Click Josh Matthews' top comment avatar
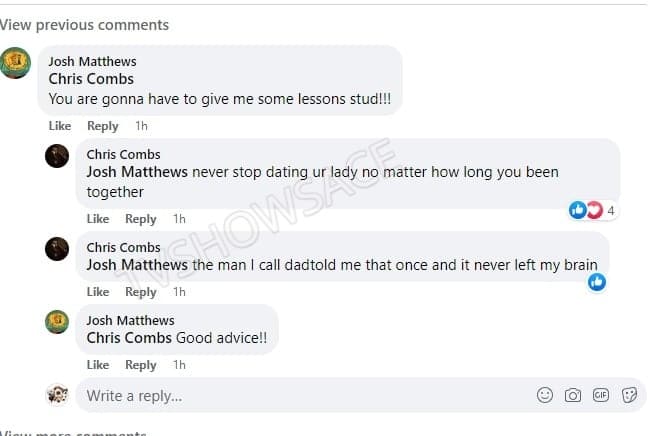This screenshot has height=436, width=662. click(x=16, y=63)
